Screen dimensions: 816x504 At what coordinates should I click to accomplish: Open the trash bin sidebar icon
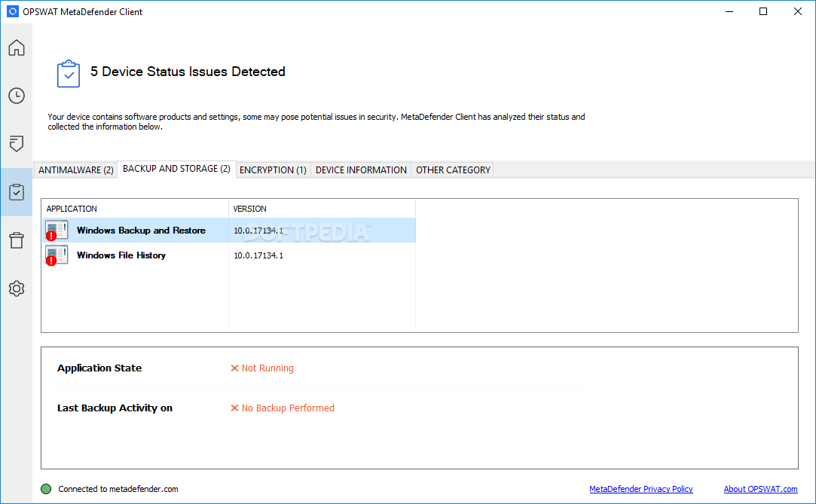point(16,240)
